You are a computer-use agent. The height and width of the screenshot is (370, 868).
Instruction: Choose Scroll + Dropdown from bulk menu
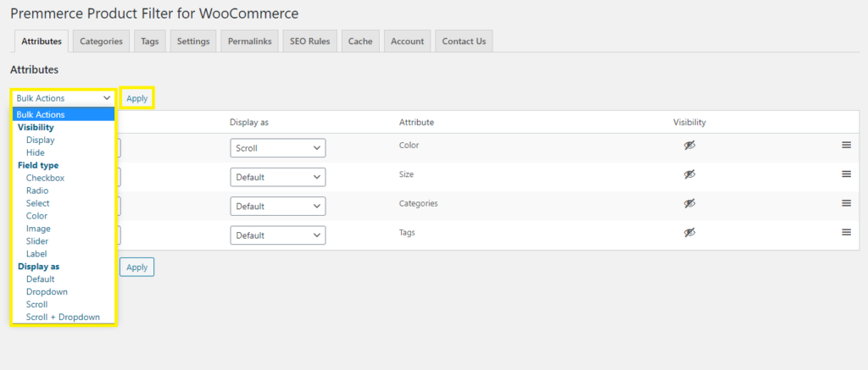[63, 317]
